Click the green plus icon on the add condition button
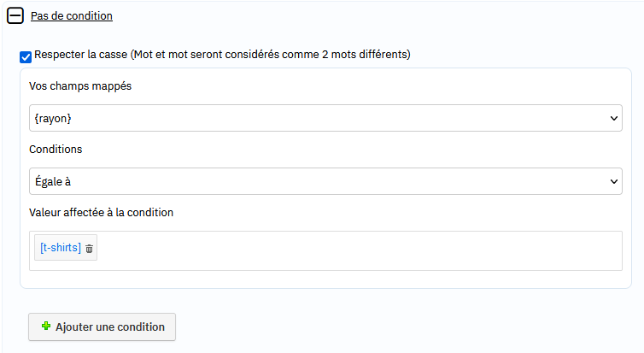644x353 pixels. point(46,326)
